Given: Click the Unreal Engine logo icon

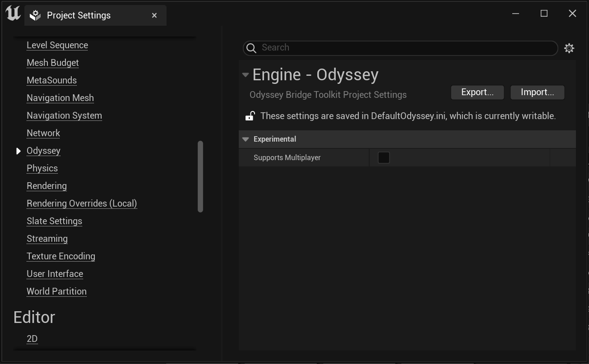Looking at the screenshot, I should point(13,14).
